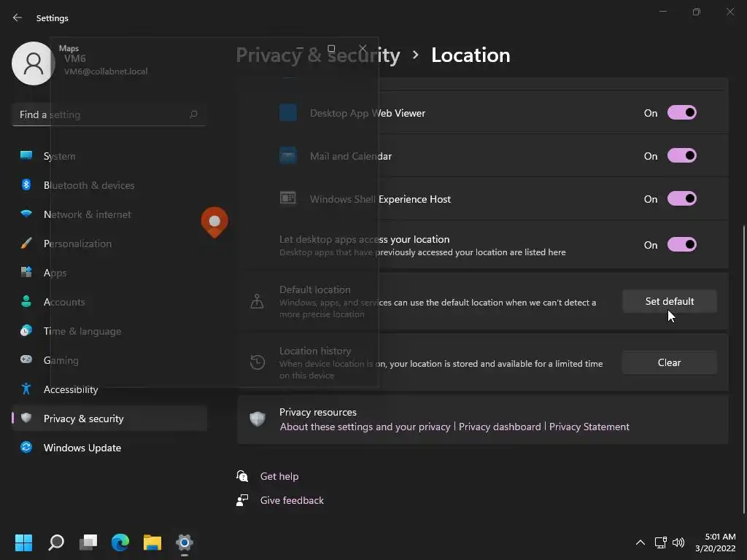Image resolution: width=747 pixels, height=560 pixels.
Task: Click the network tray icon
Action: (x=660, y=542)
